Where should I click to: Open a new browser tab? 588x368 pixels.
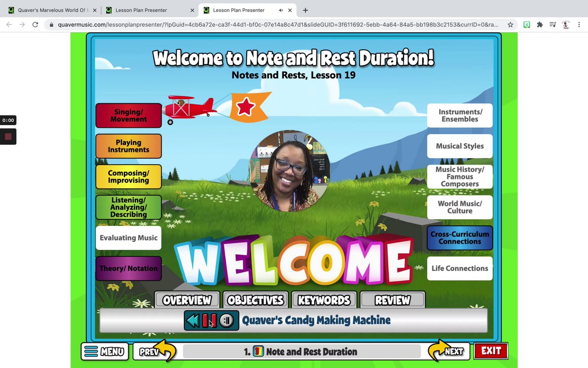(305, 10)
